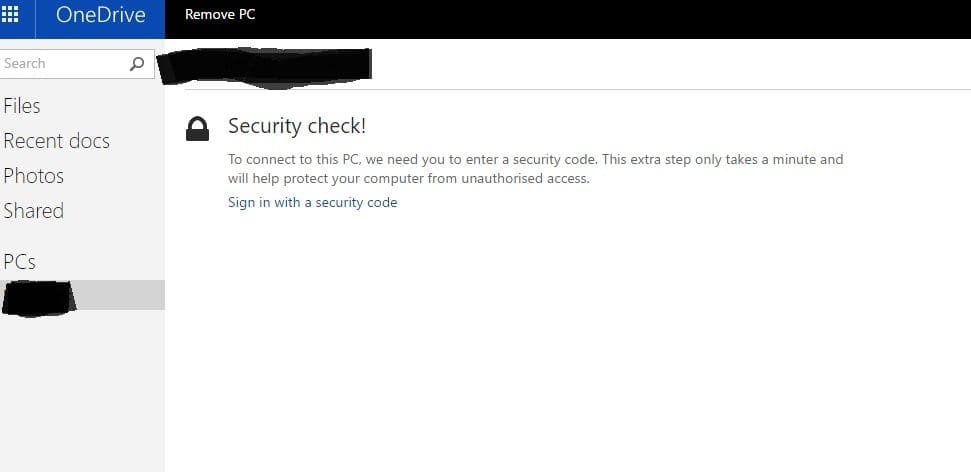
Task: Click the security code explanation paragraph
Action: 535,169
